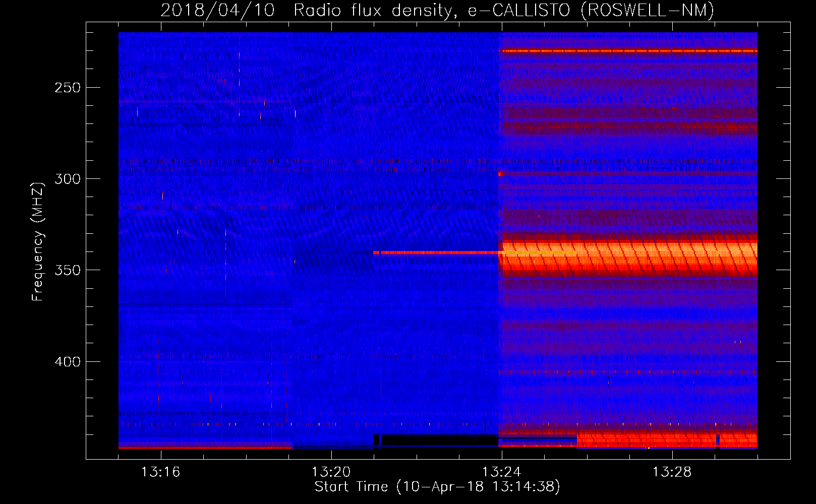Click the plot title "Radio flux density, e-CALLISTO (ROSWELL-NM)"
Viewport: 816px width, 504px height.
(x=504, y=10)
